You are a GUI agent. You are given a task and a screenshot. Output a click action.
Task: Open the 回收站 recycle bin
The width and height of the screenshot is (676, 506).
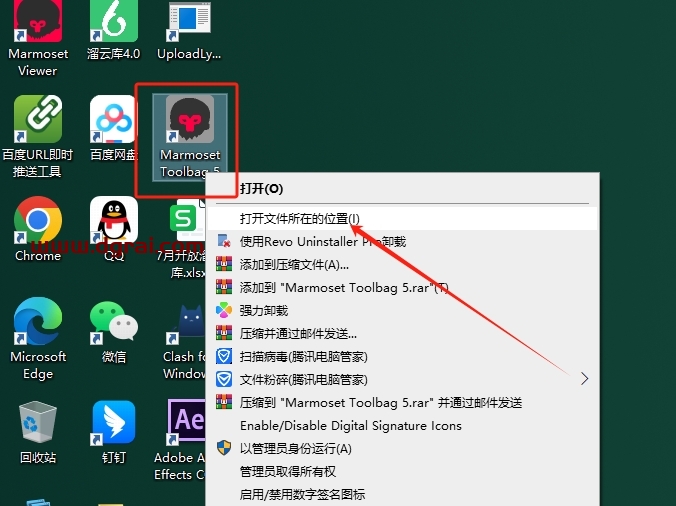(38, 432)
